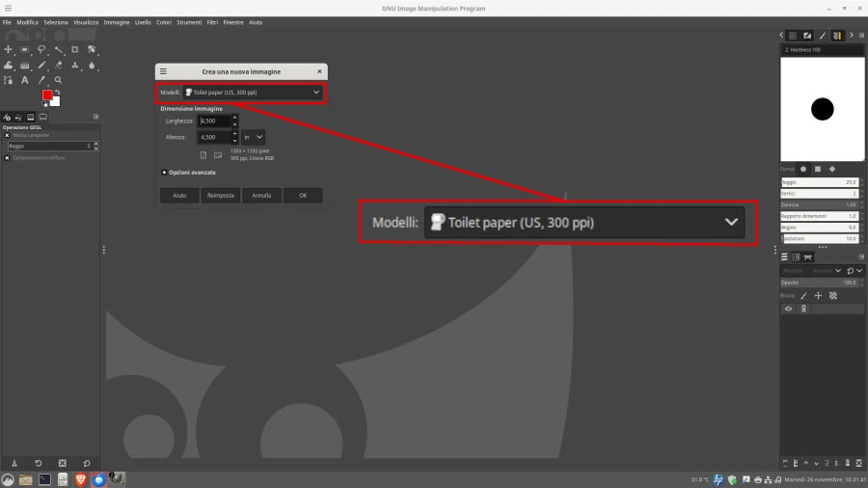Image resolution: width=868 pixels, height=488 pixels.
Task: Select the Paths tool
Action: pyautogui.click(x=8, y=80)
